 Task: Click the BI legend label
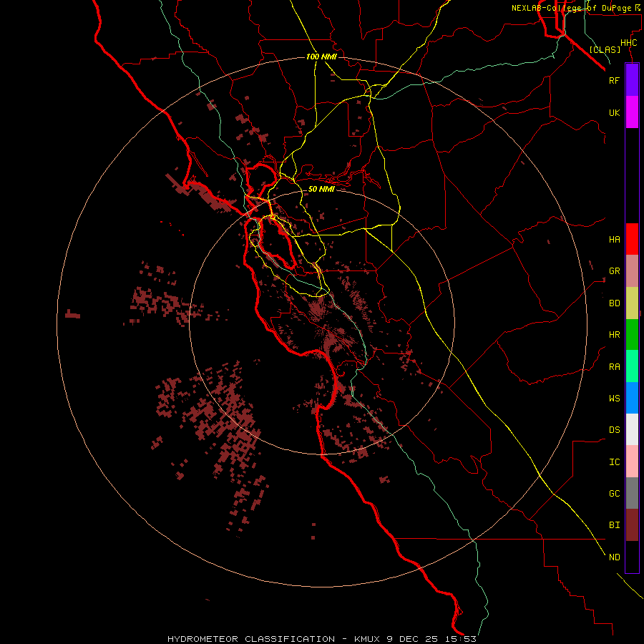pos(614,525)
